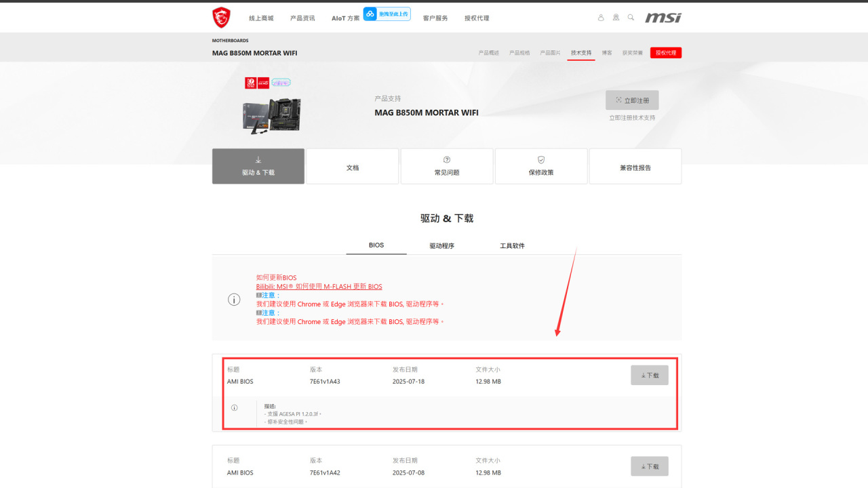
Task: Click the release date 2025-07-08
Action: (x=409, y=473)
